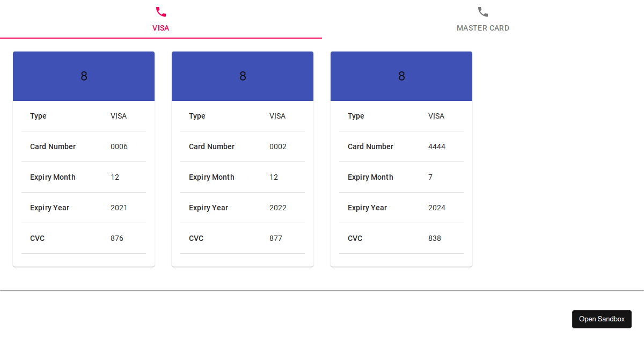Click expiry year value 2022
644x338 pixels.
[x=278, y=208]
